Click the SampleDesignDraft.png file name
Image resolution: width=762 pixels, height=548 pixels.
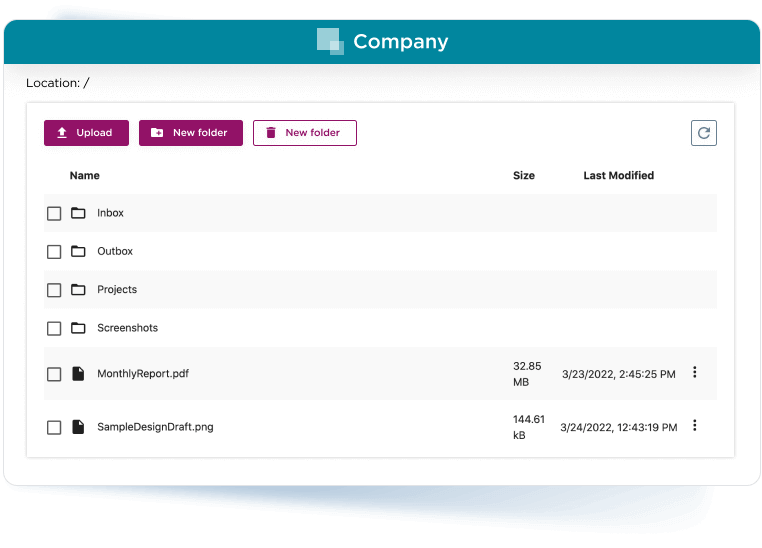coord(155,427)
